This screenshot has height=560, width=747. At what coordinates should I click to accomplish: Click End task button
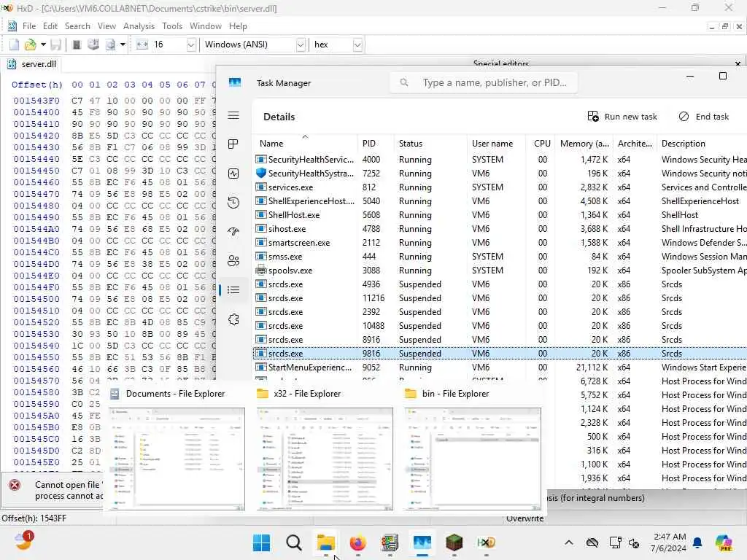coord(704,117)
